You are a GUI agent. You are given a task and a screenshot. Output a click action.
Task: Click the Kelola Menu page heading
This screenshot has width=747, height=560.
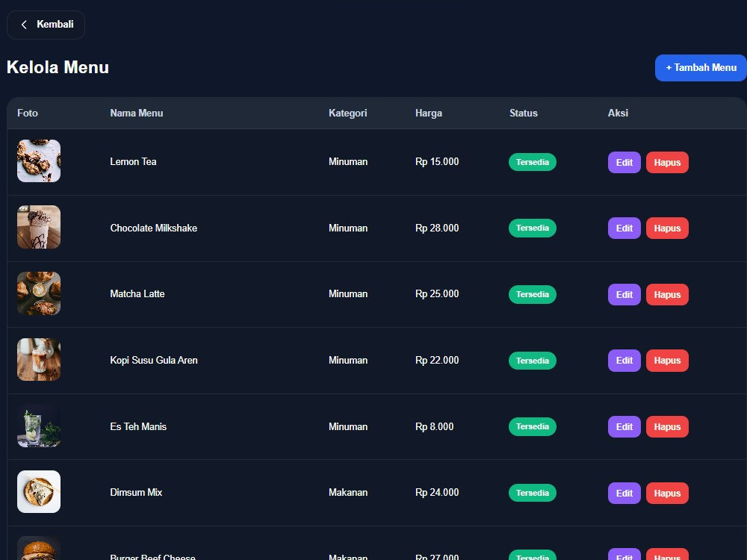58,68
